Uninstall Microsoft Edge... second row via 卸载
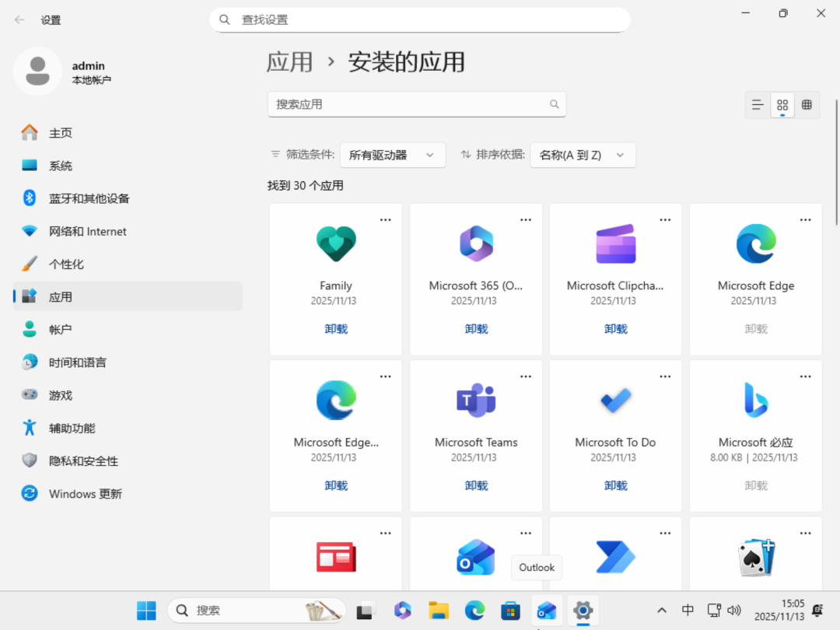Screen dimensions: 840x630 click(336, 485)
